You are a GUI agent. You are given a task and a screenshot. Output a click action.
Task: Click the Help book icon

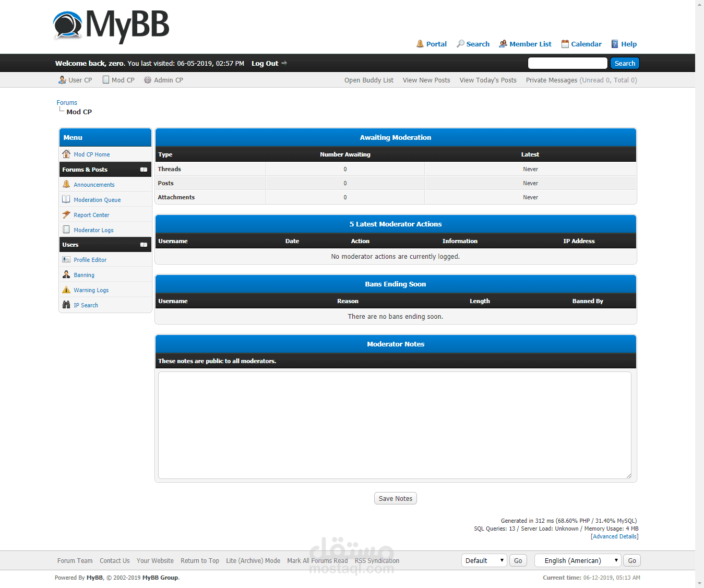point(615,44)
